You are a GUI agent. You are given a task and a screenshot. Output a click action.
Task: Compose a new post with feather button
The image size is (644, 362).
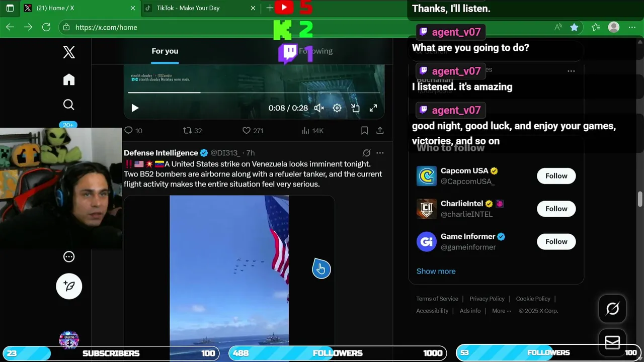coord(69,286)
